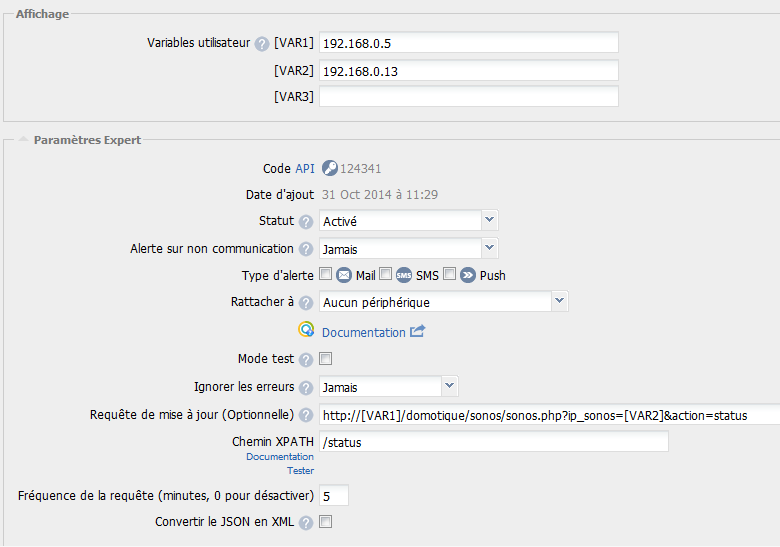Image resolution: width=780 pixels, height=547 pixels.
Task: Click the help icon next to Rattacher à
Action: (x=306, y=302)
